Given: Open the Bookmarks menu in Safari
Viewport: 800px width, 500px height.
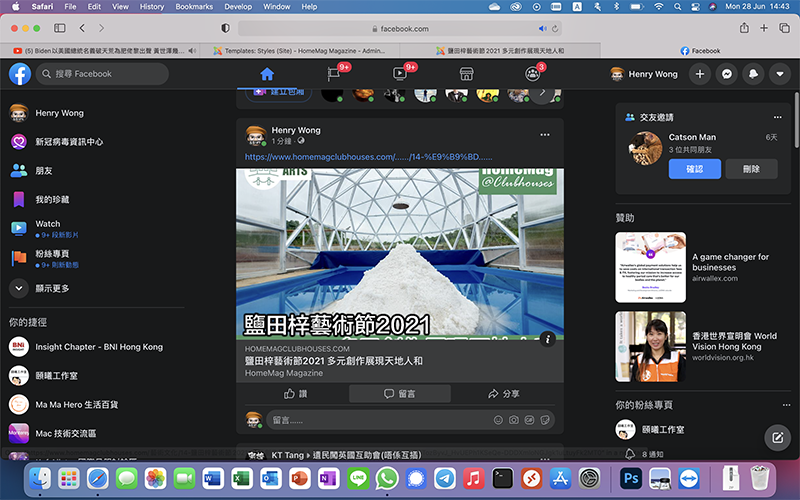Looking at the screenshot, I should [x=193, y=7].
